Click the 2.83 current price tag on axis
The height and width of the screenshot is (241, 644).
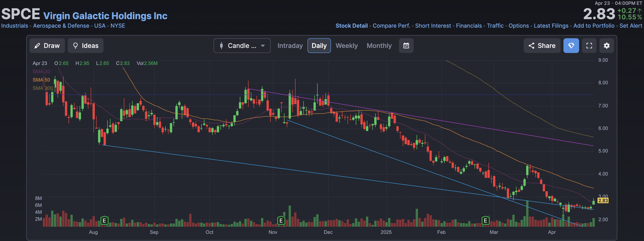tap(603, 200)
